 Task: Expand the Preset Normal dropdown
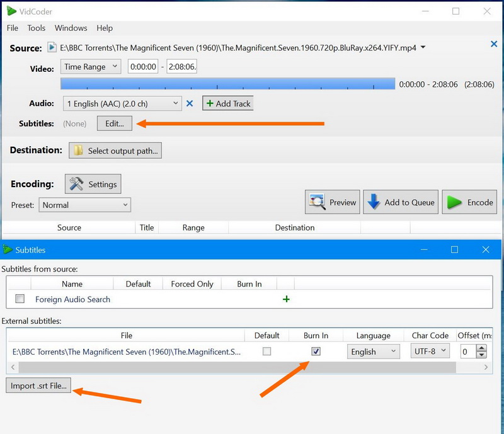coord(85,205)
